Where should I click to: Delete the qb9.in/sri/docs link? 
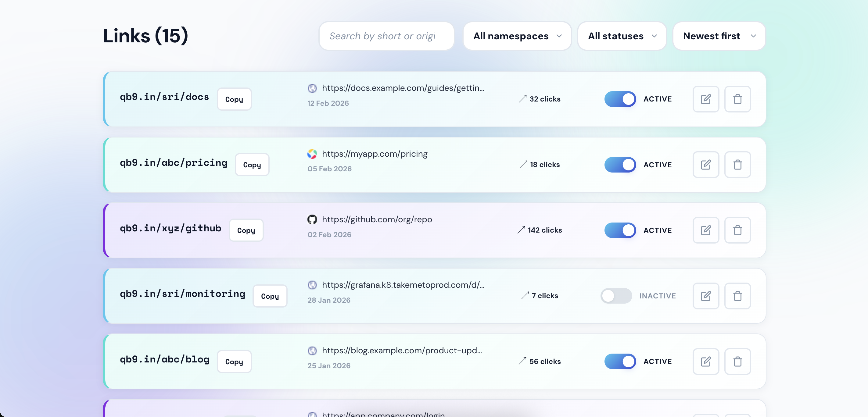[737, 99]
